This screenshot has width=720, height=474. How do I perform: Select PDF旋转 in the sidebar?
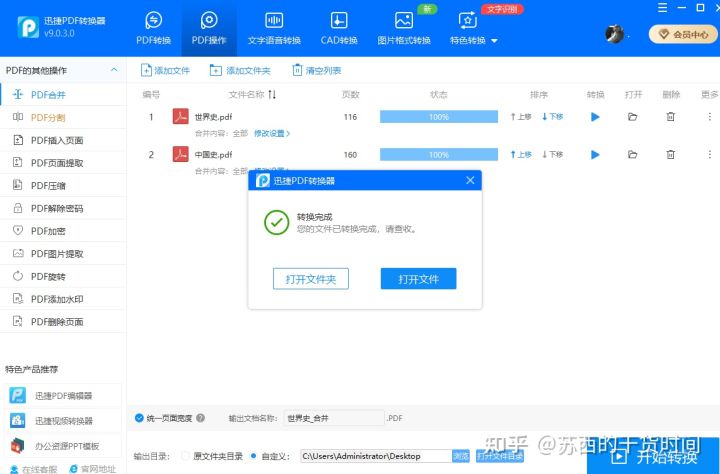[63, 276]
